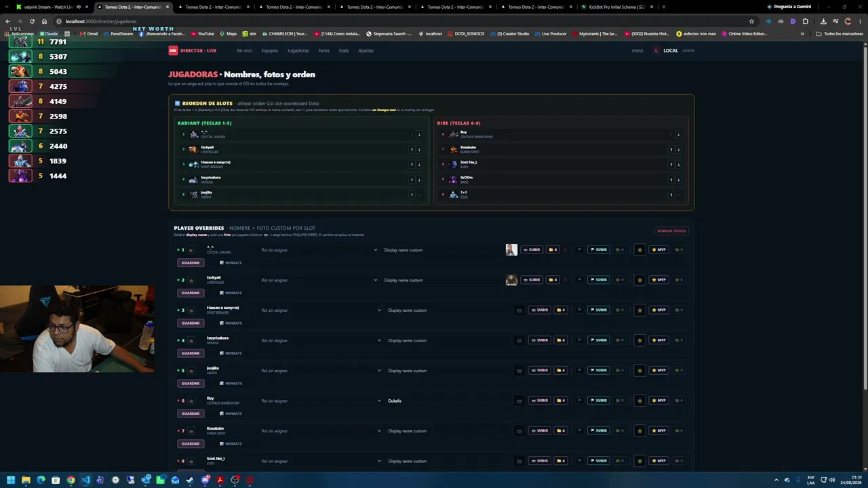Upload photo with Subir for slot 3

[540, 310]
